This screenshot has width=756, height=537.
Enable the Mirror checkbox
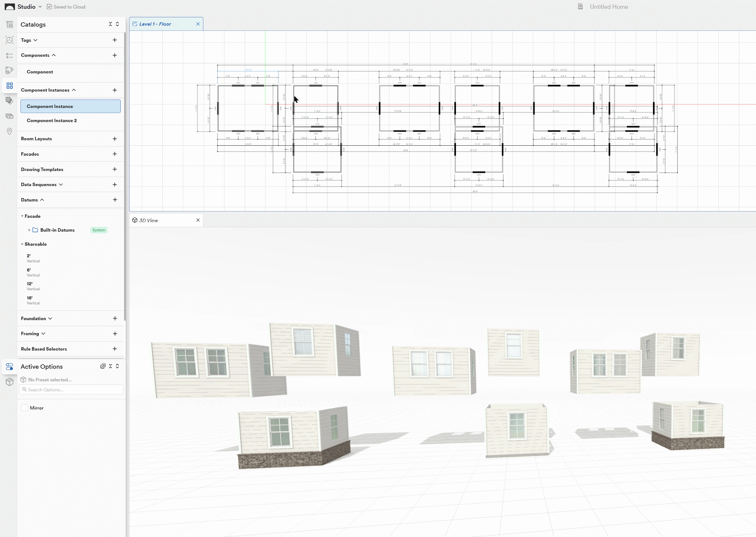(25, 408)
